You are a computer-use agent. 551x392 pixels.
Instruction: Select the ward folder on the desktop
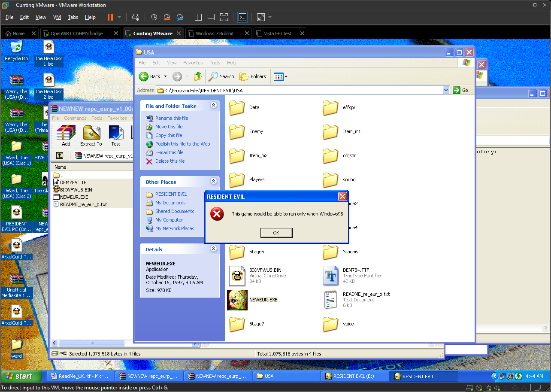16,348
